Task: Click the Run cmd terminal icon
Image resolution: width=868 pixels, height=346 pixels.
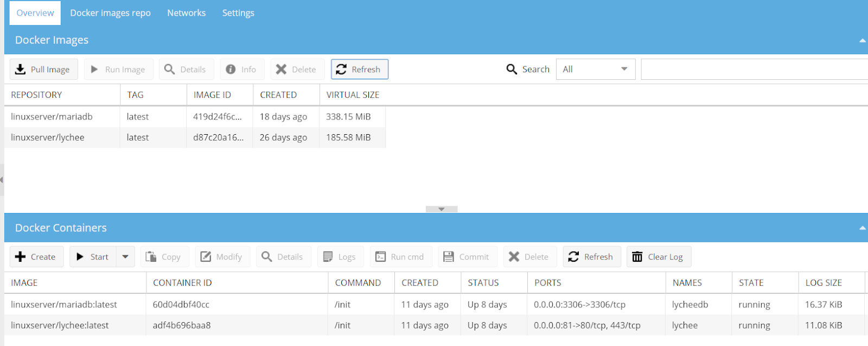Action: tap(380, 257)
